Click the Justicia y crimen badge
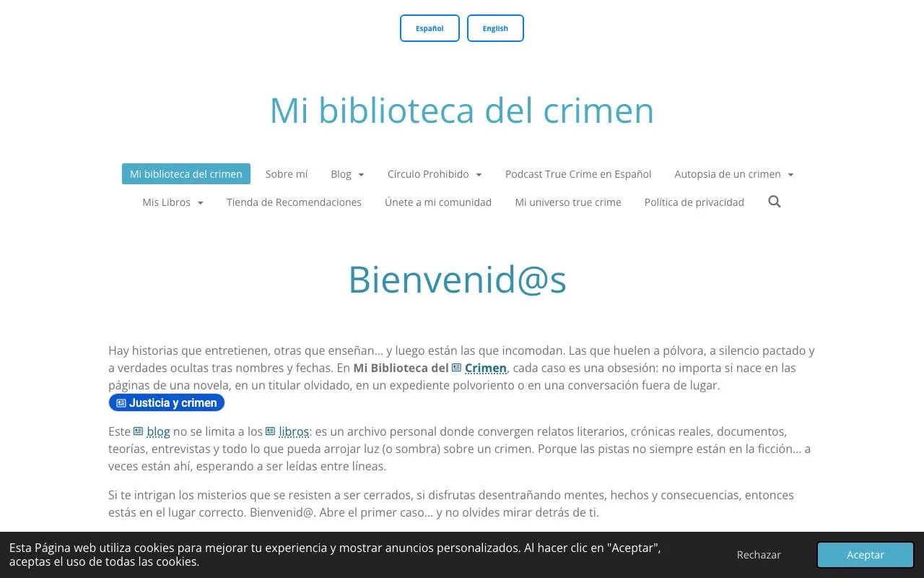This screenshot has height=578, width=924. pos(167,403)
